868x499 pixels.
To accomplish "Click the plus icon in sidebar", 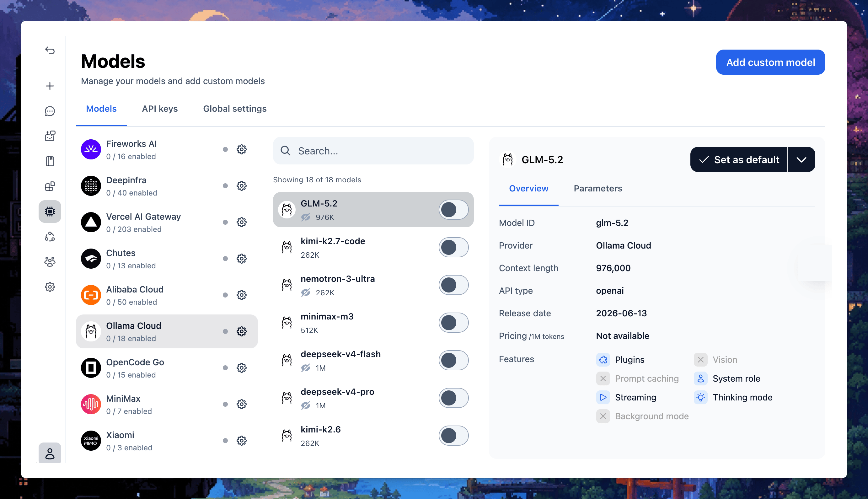I will tap(50, 86).
